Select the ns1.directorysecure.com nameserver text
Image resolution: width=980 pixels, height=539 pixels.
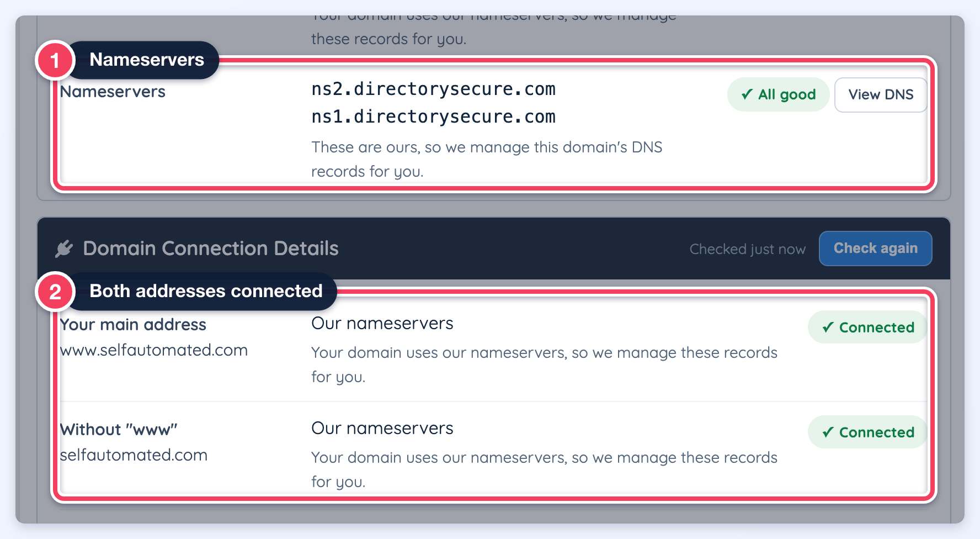[434, 117]
